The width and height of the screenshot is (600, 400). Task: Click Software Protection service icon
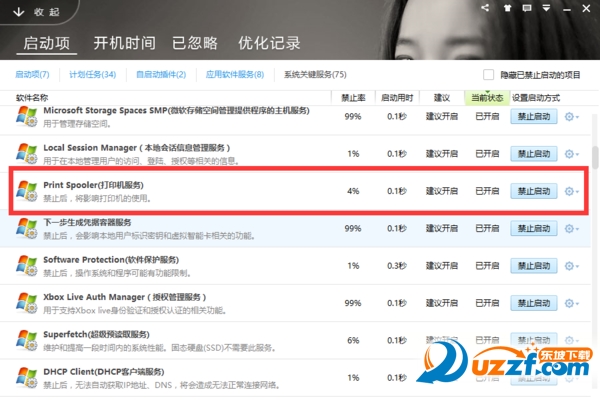[x=27, y=265]
